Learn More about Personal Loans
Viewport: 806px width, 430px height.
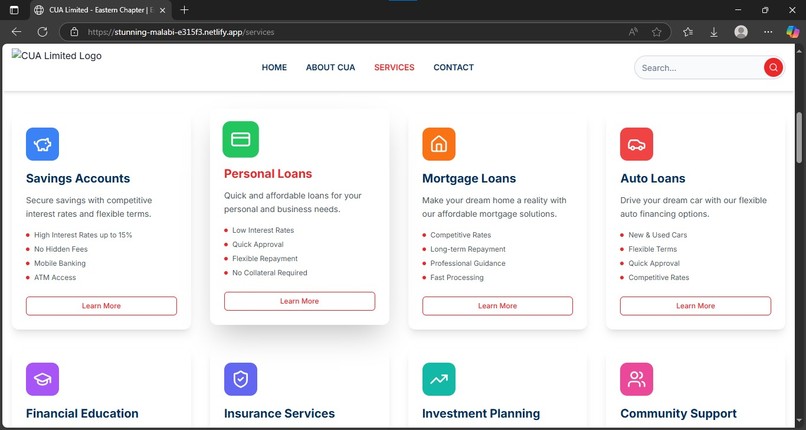300,301
